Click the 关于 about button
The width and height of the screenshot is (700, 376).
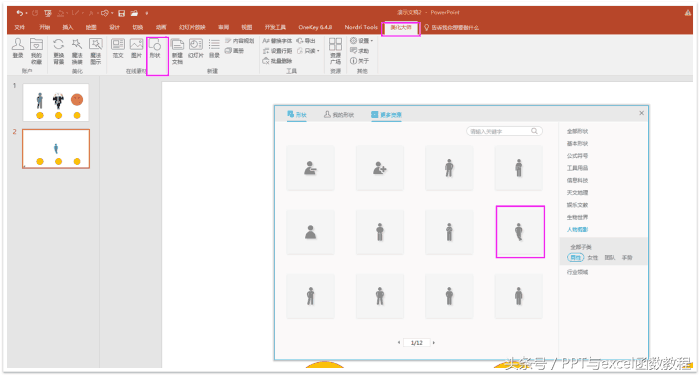[359, 61]
